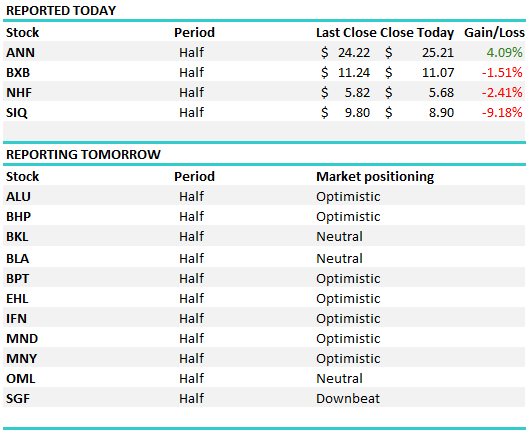Select the ALU ticker cell

tap(18, 196)
